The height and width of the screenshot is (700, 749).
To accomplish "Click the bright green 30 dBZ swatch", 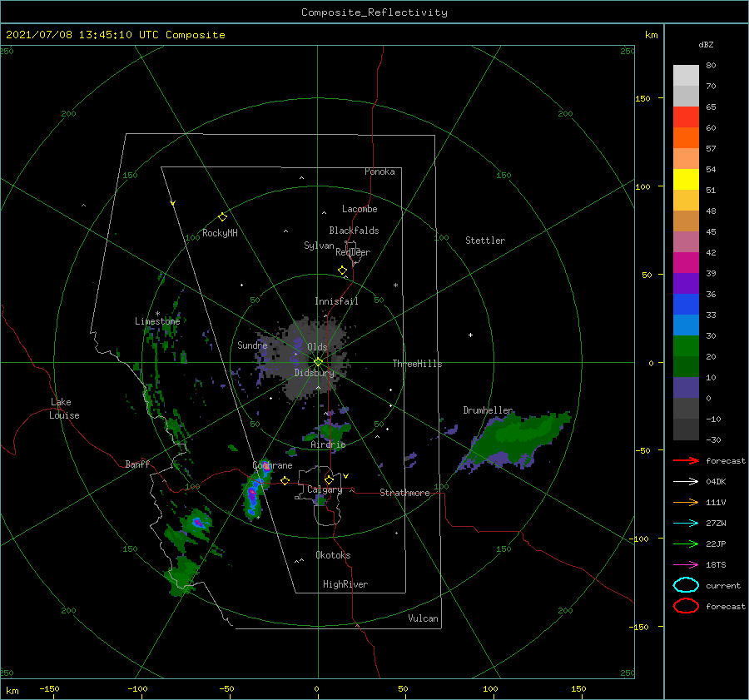I will tap(686, 346).
